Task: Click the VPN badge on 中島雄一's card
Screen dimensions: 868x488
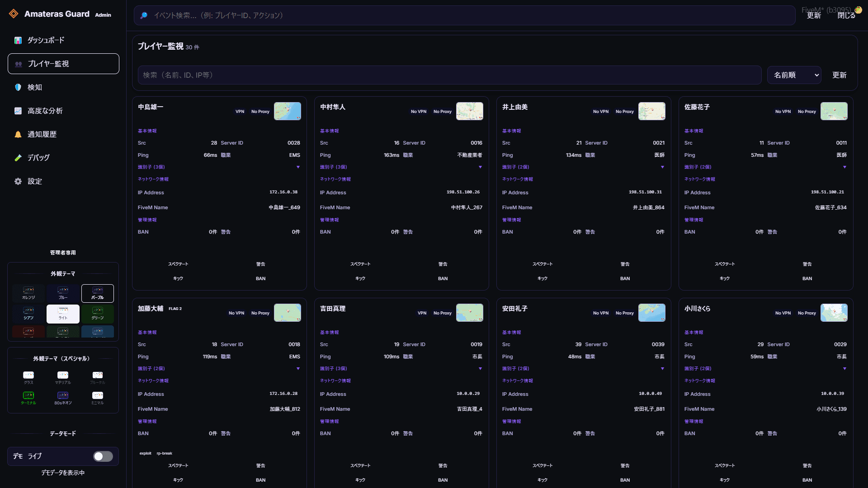Action: tap(240, 111)
